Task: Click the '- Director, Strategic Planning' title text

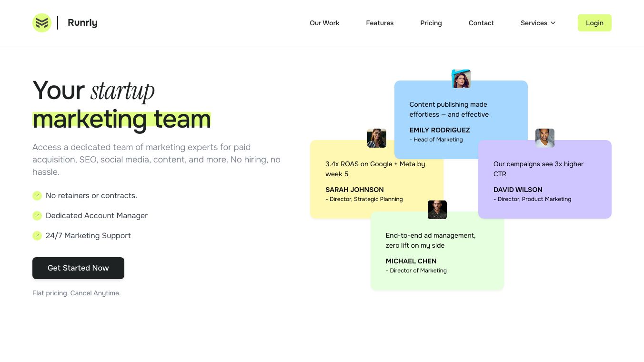Action: (364, 199)
